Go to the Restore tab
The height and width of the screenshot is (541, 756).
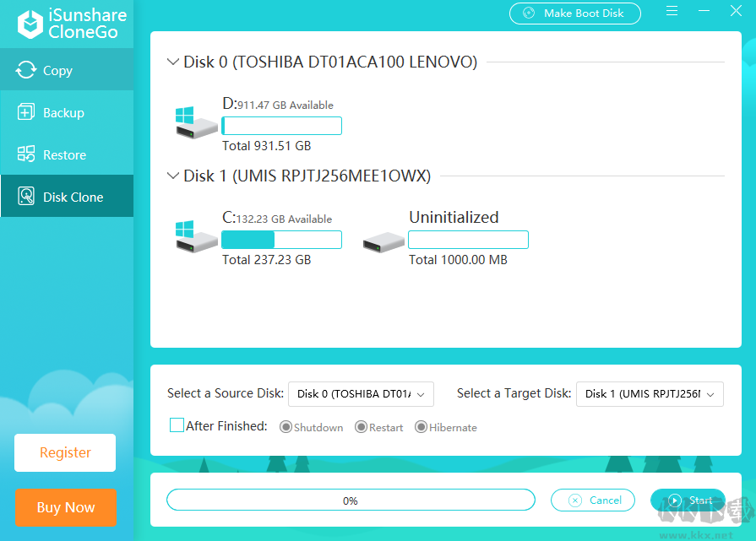pos(67,154)
